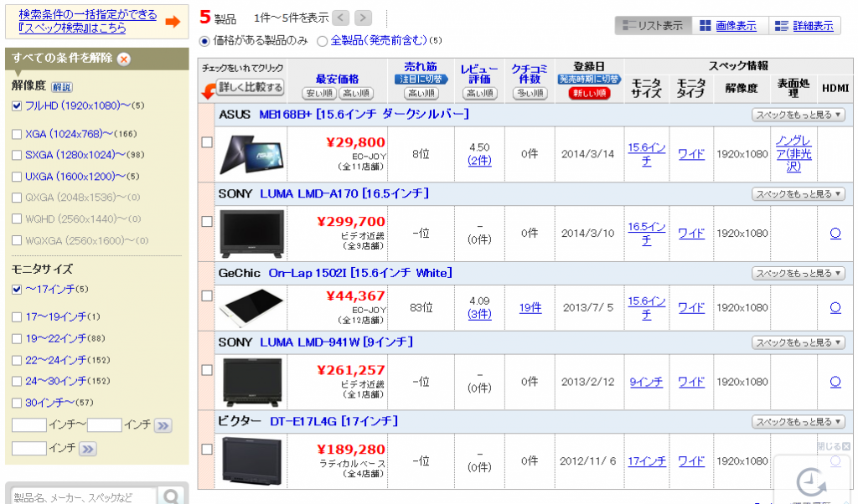Sort price by 高い順
Image resolution: width=858 pixels, height=504 pixels.
click(356, 94)
